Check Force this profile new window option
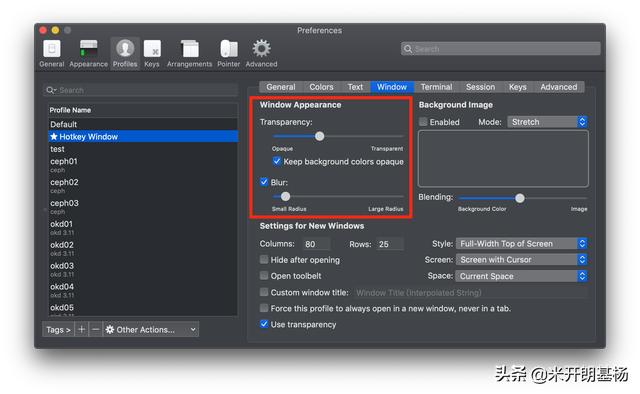The width and height of the screenshot is (640, 394). click(264, 308)
